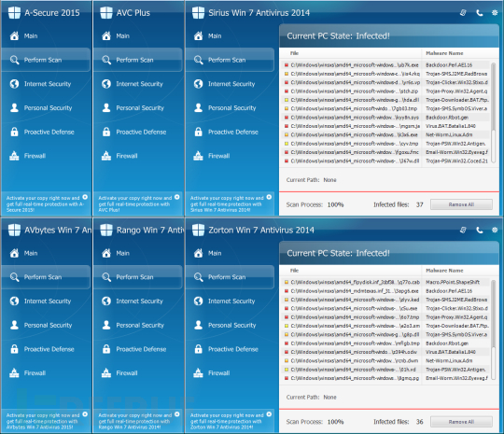The width and height of the screenshot is (504, 434).
Task: Click Internet Security globe in Sirius Win 7 Antivirus
Action: (198, 84)
